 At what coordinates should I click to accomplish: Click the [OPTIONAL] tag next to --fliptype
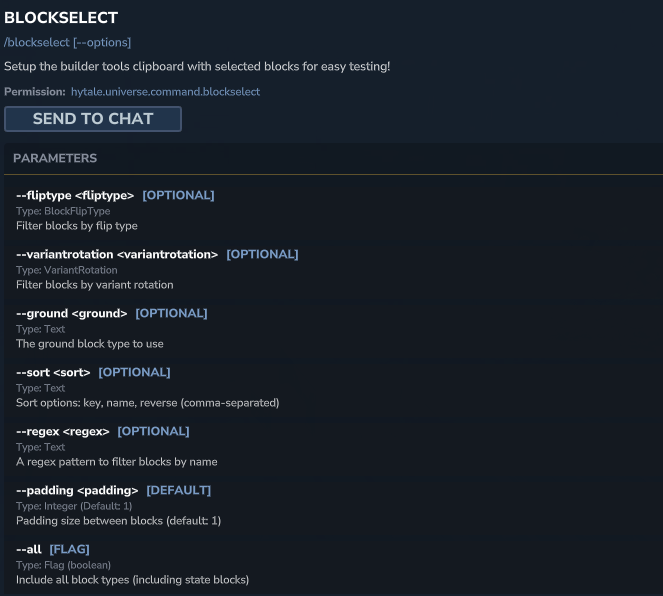pos(178,195)
